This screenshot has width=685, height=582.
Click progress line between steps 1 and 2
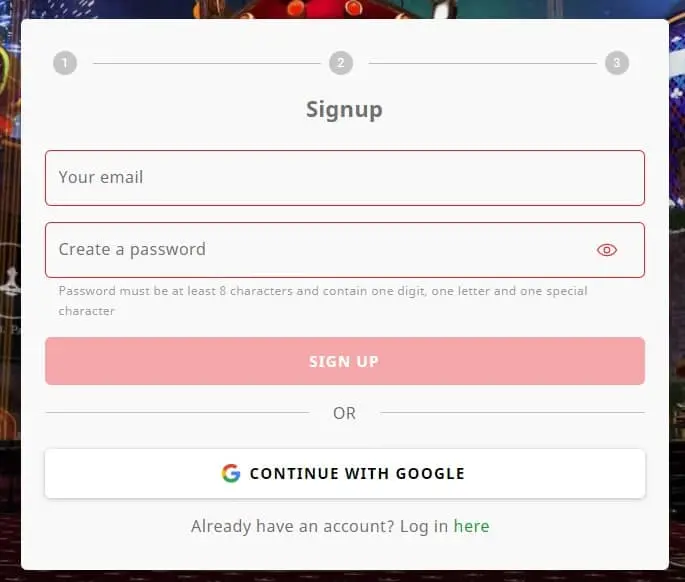pyautogui.click(x=206, y=64)
